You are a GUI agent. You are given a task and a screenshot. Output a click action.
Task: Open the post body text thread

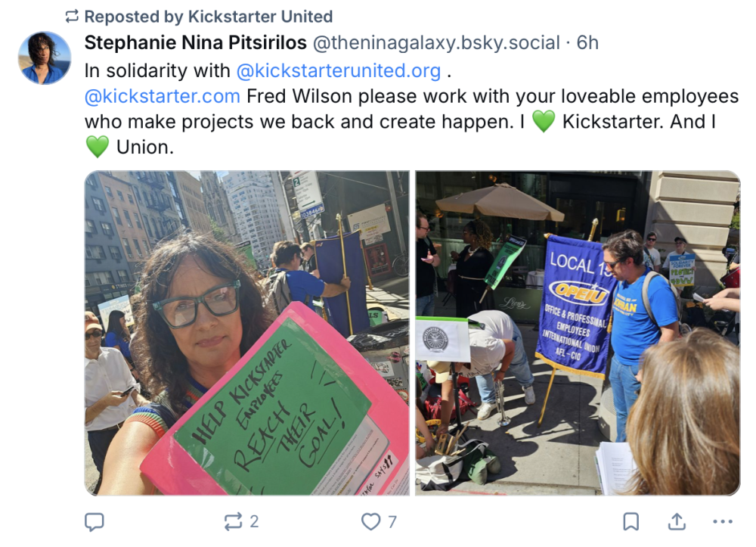click(411, 109)
